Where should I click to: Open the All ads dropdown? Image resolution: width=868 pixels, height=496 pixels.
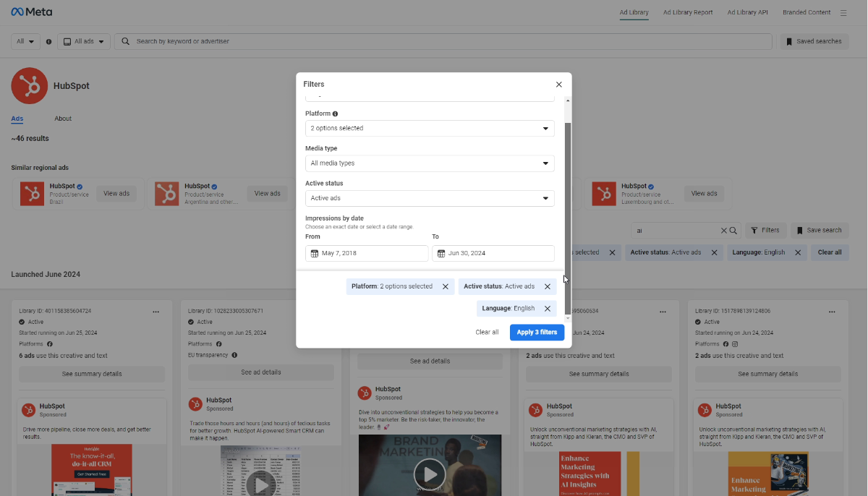pos(83,41)
